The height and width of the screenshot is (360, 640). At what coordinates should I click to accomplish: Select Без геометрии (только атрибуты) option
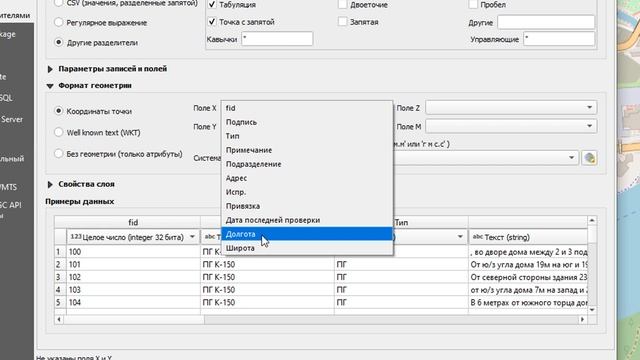(59, 154)
